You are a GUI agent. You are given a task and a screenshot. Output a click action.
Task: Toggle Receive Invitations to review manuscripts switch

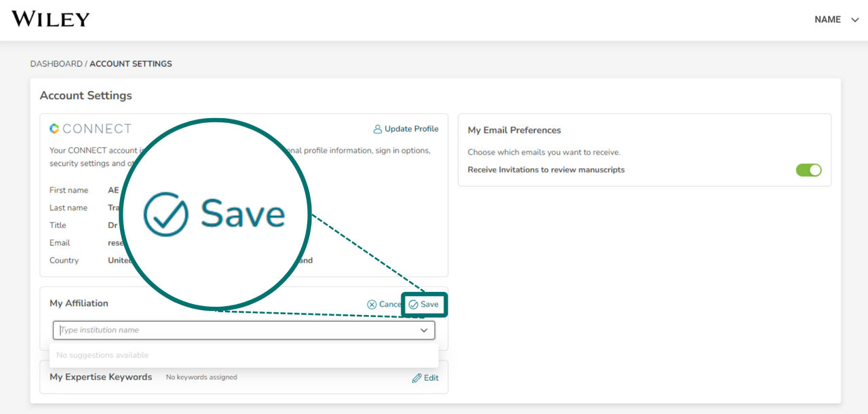point(808,170)
